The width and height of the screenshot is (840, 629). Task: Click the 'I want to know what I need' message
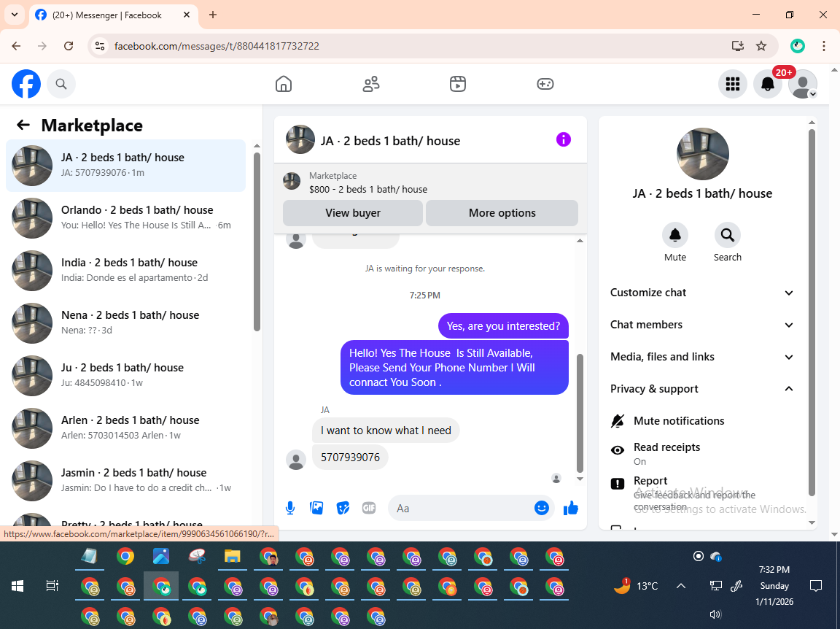click(386, 431)
